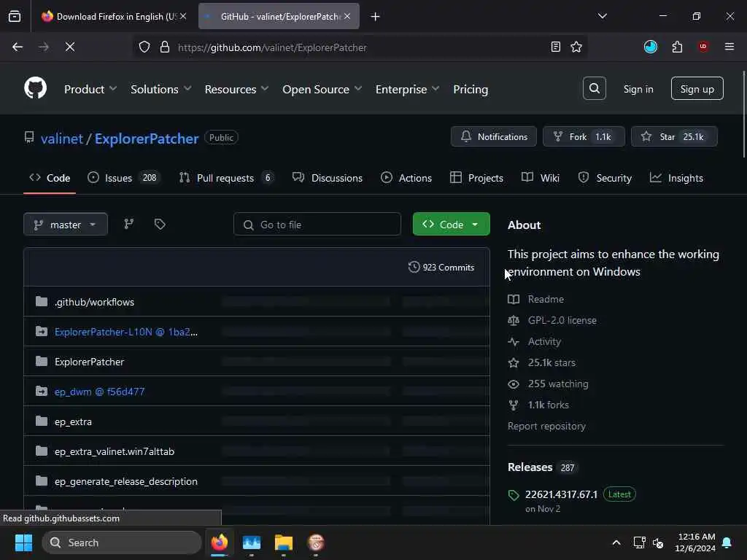This screenshot has width=747, height=560.
Task: Close the GitHub ExplorerPatcher tab
Action: point(347,16)
